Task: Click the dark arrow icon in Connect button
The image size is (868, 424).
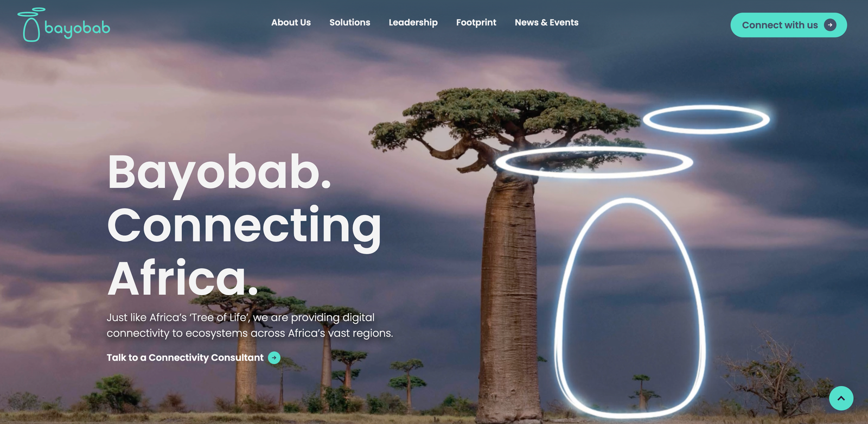Action: [x=830, y=25]
